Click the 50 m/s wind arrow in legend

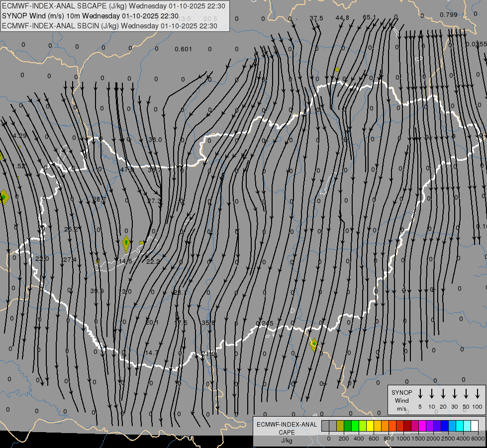coord(466,394)
